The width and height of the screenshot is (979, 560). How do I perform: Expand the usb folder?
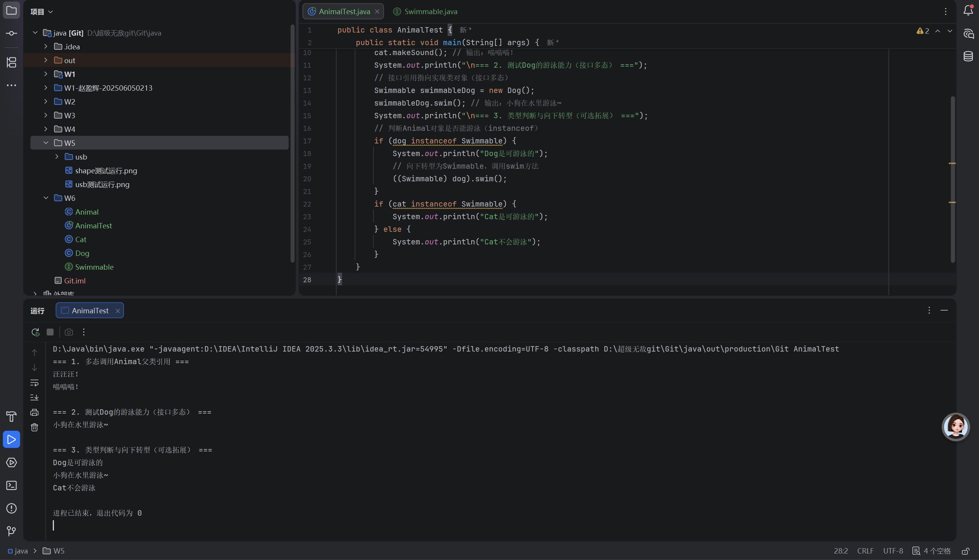pos(57,156)
